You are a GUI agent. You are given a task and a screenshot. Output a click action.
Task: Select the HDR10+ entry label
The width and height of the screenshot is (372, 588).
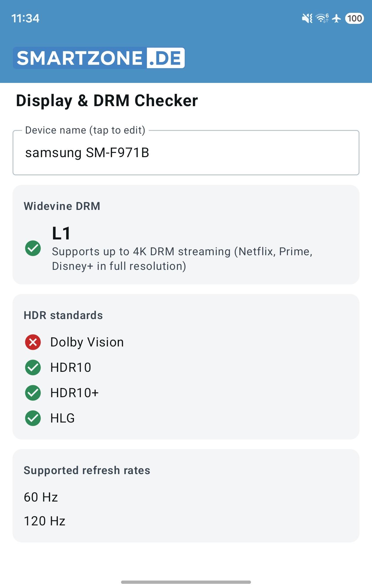(75, 393)
